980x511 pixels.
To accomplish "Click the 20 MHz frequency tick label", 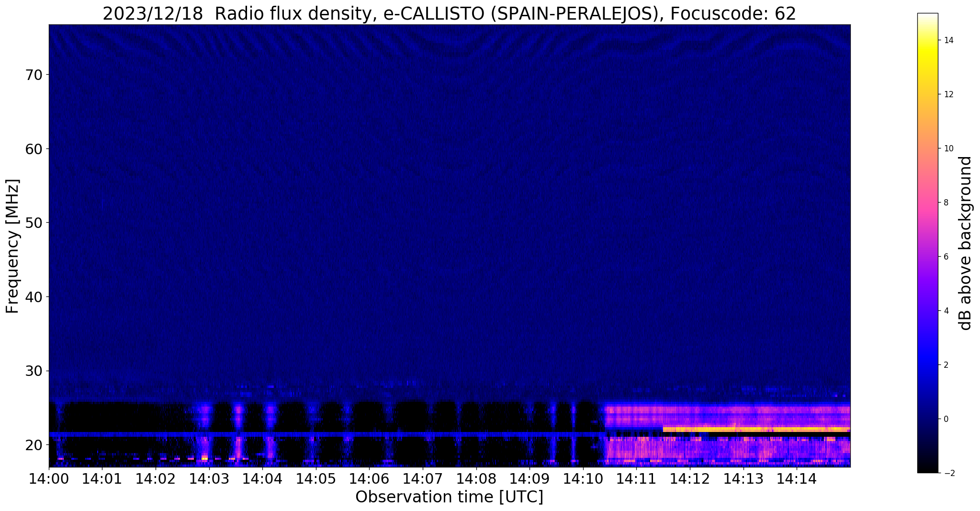I will 34,445.
